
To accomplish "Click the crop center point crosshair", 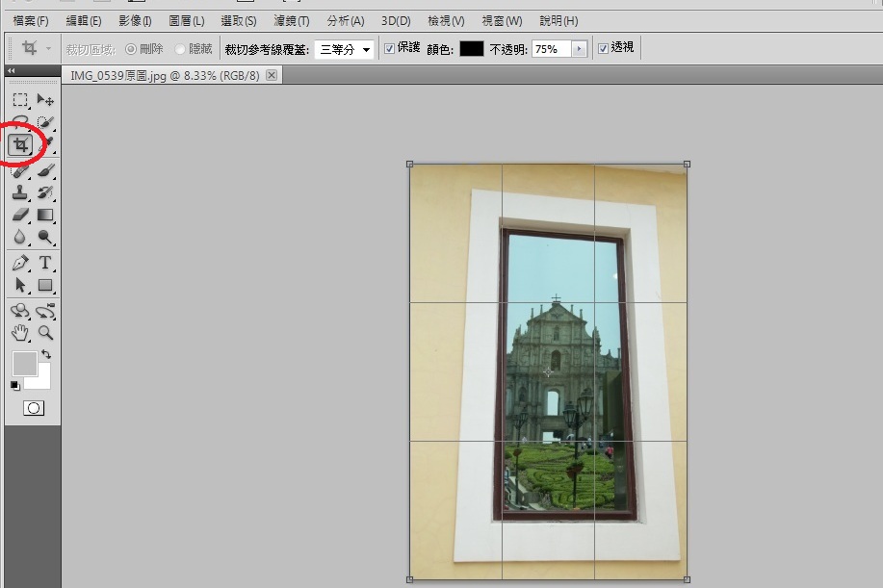I will click(548, 371).
